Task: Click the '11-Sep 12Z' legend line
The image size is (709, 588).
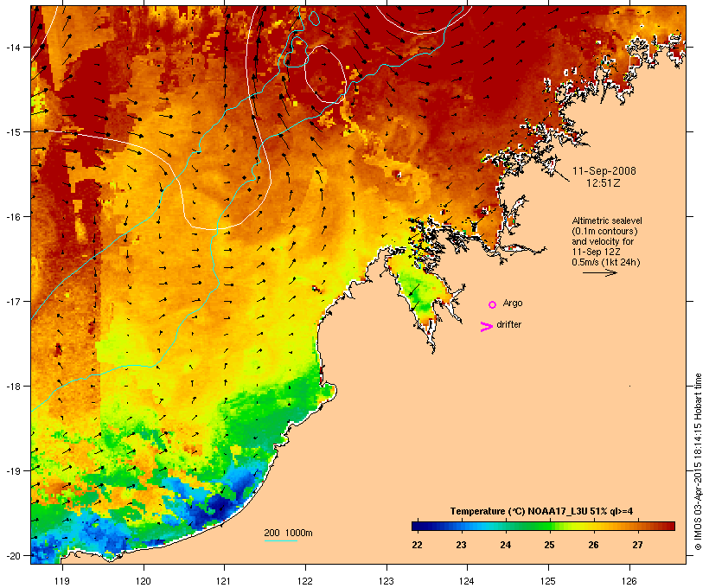Action: [596, 252]
